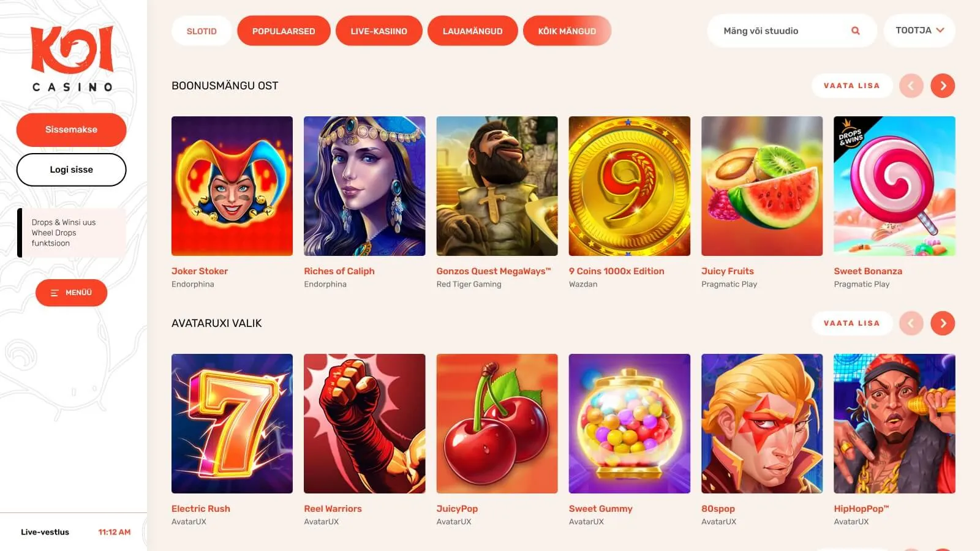Image resolution: width=980 pixels, height=551 pixels.
Task: Launch the Sweet Bonanza game thumbnail
Action: (x=894, y=186)
